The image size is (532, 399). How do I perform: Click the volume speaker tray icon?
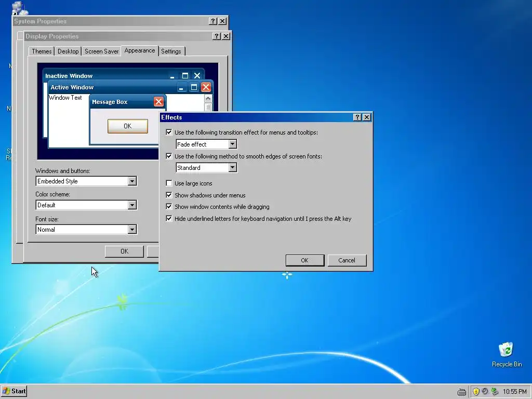485,392
